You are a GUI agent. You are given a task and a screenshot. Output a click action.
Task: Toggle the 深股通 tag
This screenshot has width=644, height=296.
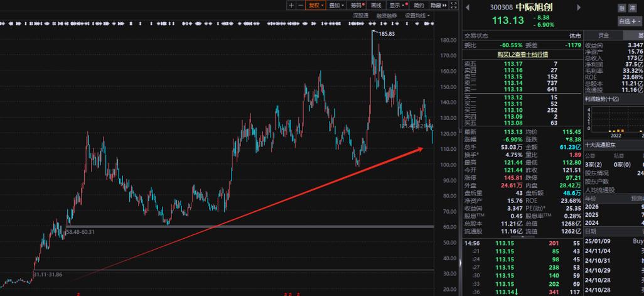(x=361, y=16)
